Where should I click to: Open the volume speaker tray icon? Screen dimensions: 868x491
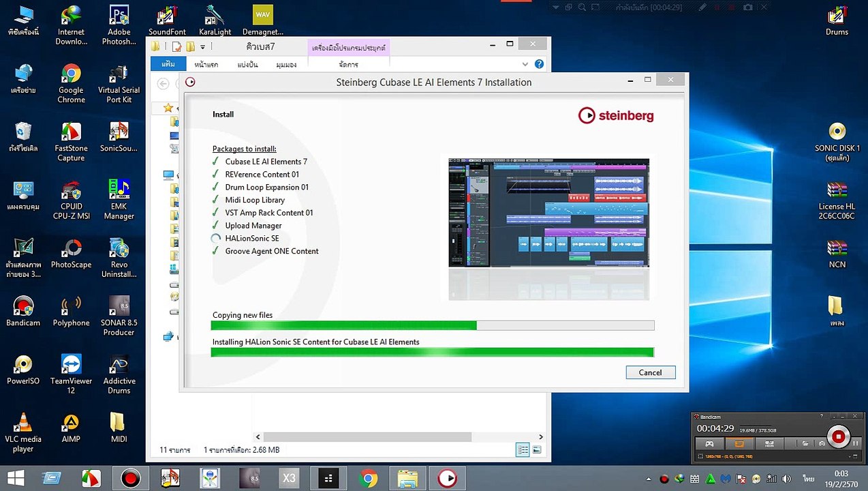click(x=786, y=479)
